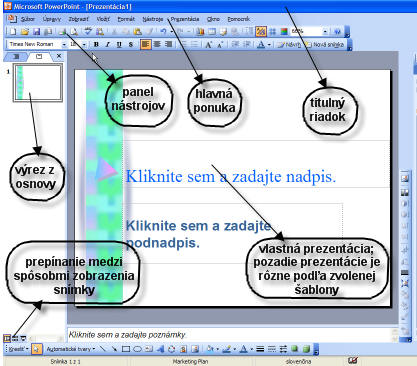Toggle Italic formatting button

[107, 44]
